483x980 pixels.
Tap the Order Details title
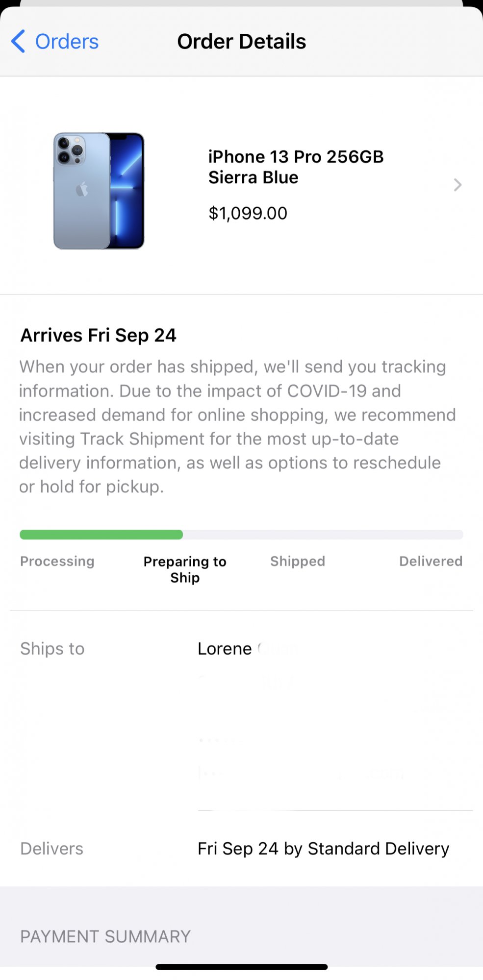tap(241, 42)
